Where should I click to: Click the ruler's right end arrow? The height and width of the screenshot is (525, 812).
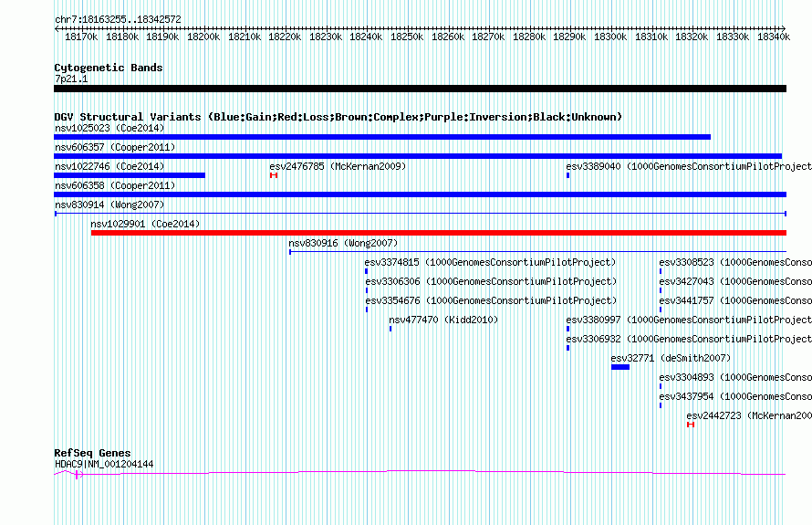click(784, 29)
